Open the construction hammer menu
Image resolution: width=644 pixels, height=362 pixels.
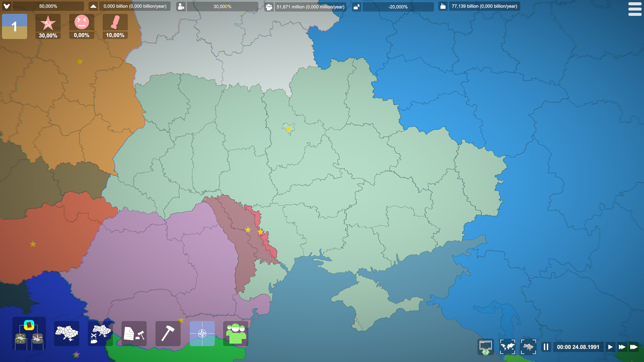pos(168,334)
